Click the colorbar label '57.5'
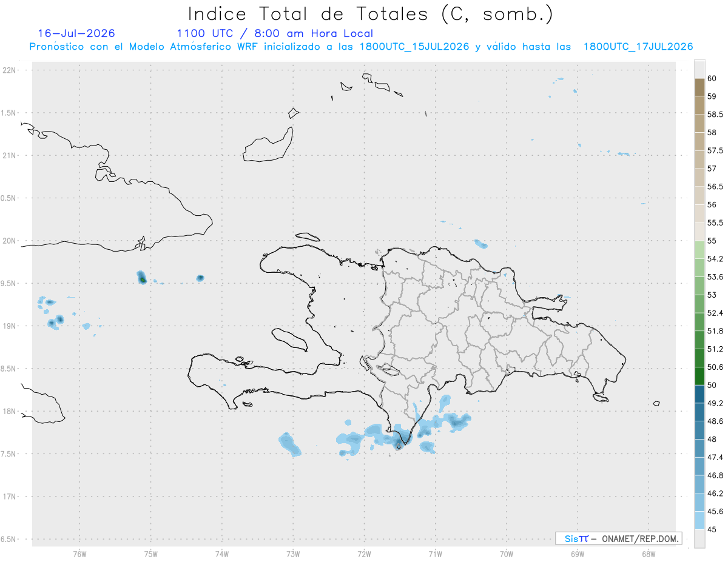Screen dimensions: 728x562 (x=715, y=150)
